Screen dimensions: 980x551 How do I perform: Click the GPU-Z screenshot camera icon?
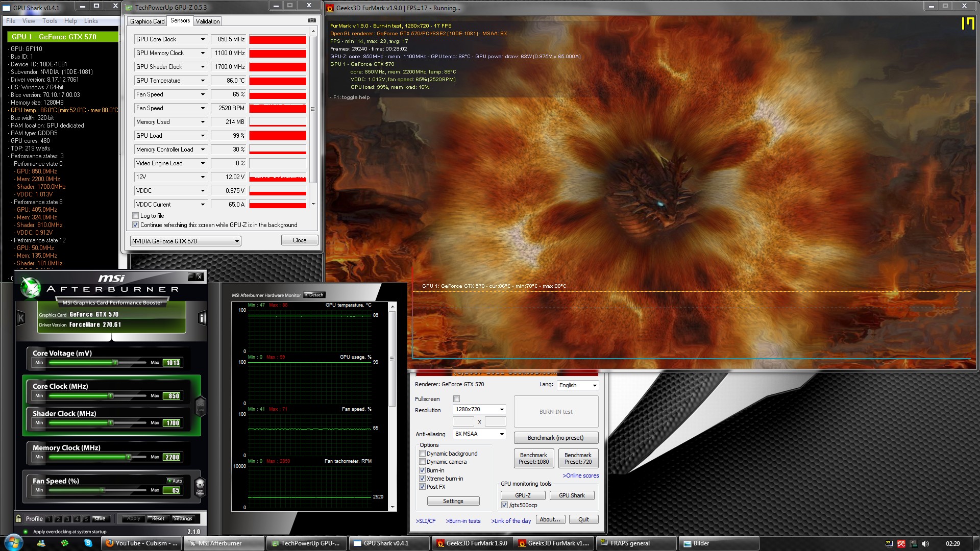pos(311,20)
